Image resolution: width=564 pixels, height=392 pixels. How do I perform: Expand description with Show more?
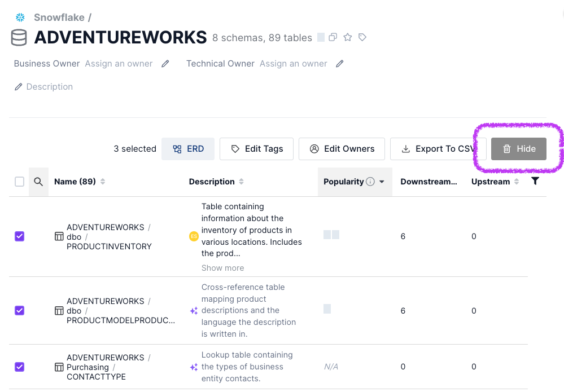click(x=222, y=268)
